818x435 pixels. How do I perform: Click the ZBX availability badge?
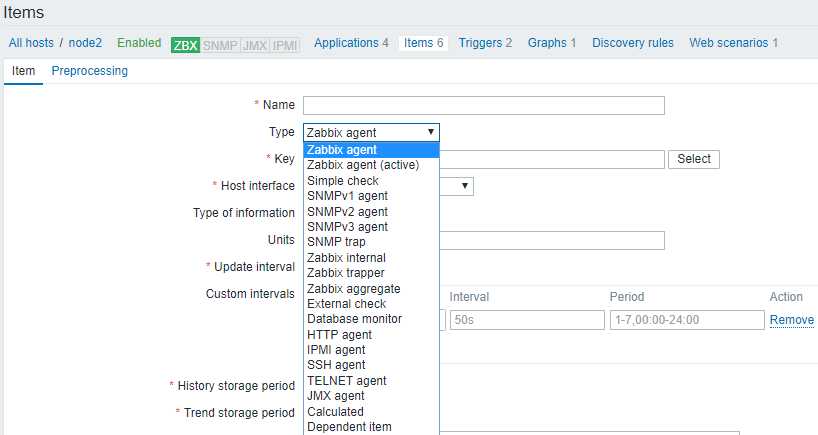click(x=185, y=45)
